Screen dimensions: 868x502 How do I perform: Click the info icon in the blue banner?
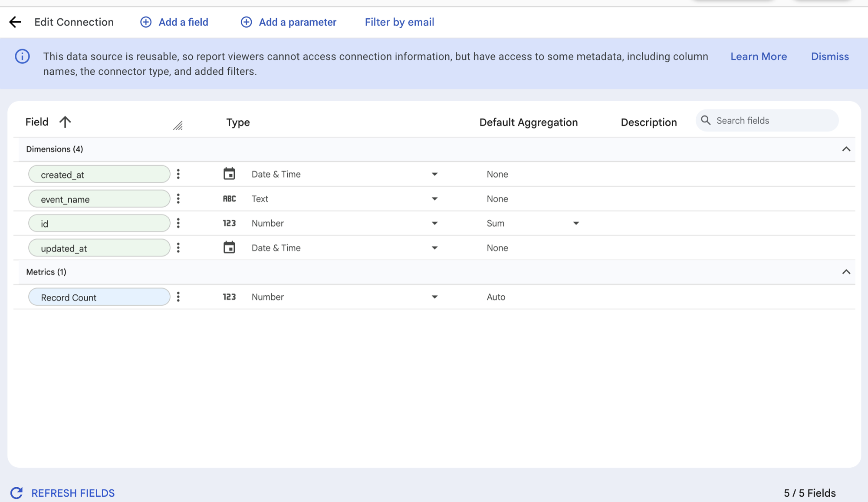click(x=23, y=56)
